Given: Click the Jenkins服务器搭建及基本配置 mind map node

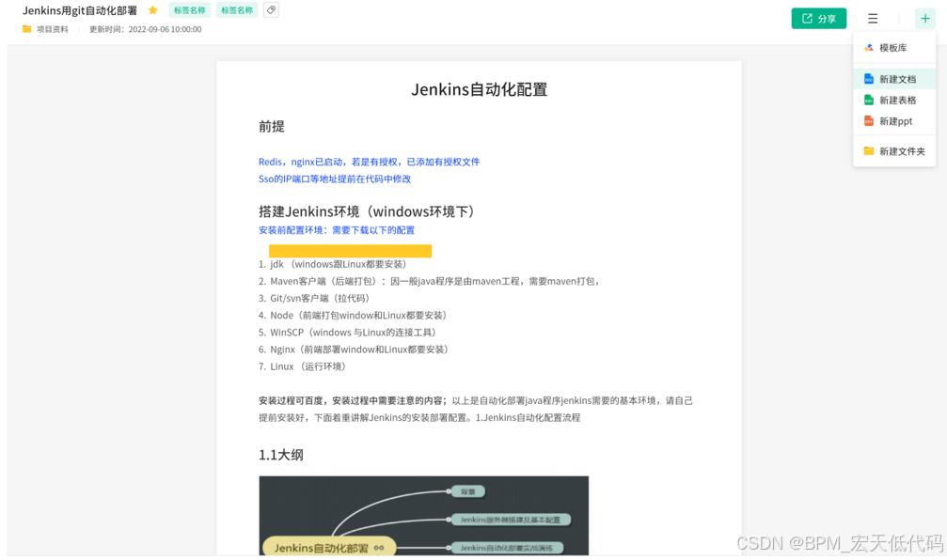Looking at the screenshot, I should pos(511,520).
